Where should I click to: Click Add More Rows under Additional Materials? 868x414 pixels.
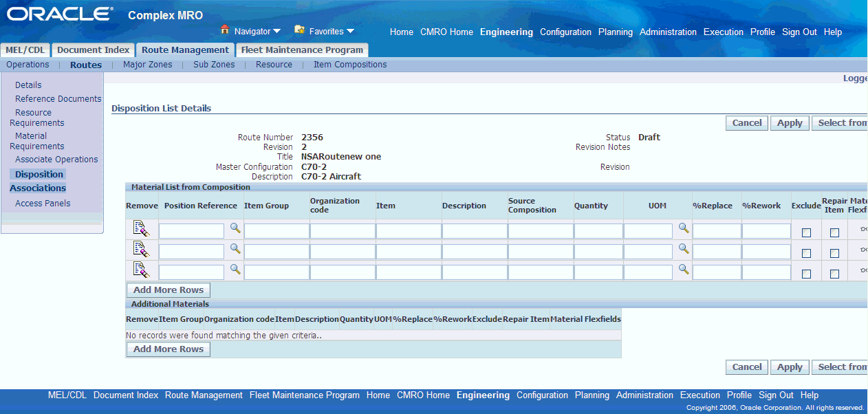click(169, 349)
